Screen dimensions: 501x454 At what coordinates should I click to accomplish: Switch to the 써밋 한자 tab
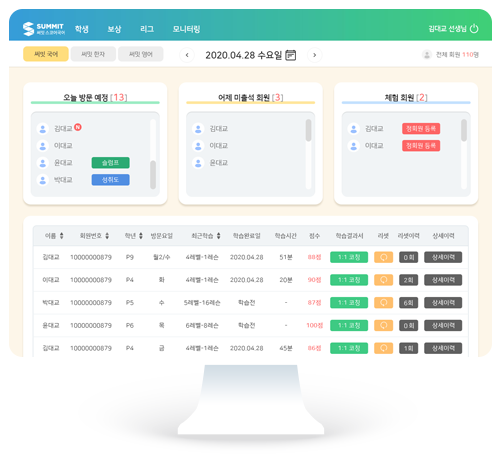(93, 54)
